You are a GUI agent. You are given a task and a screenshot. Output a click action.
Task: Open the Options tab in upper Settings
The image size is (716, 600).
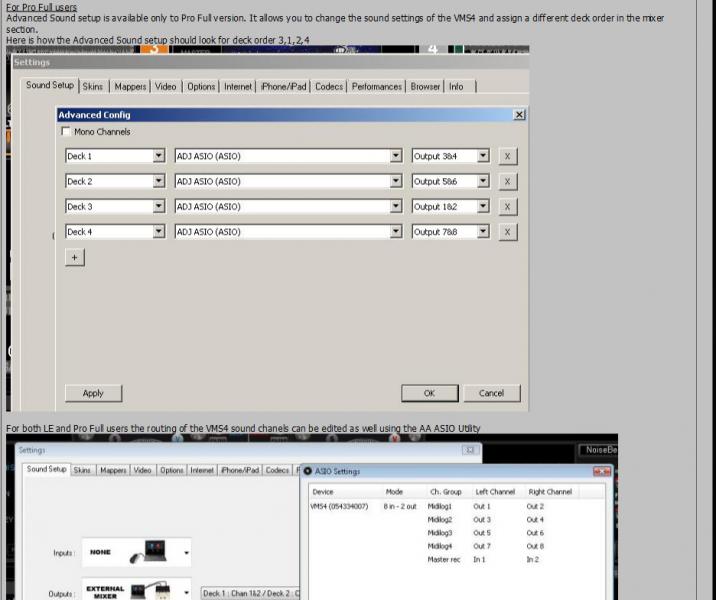point(201,87)
